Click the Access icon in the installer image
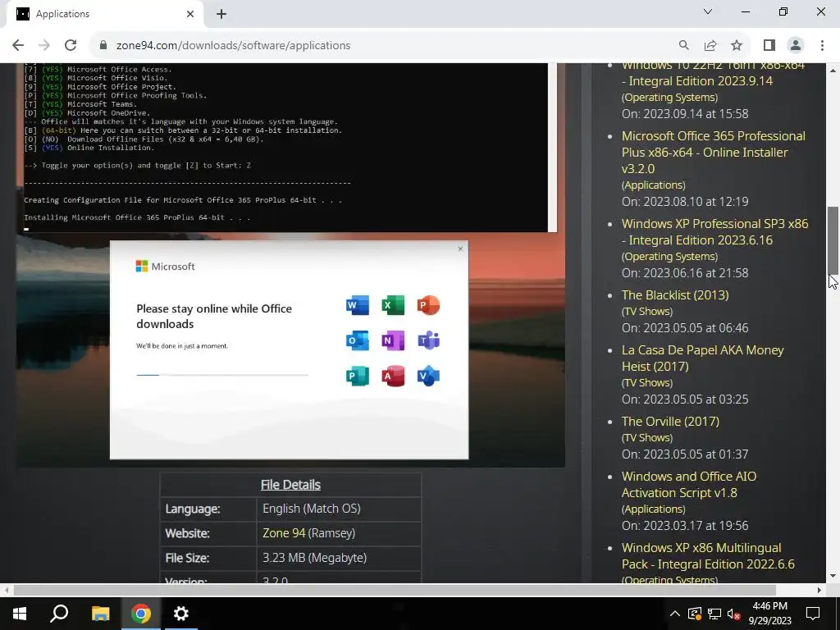Screen dimensions: 840x630 [393, 376]
